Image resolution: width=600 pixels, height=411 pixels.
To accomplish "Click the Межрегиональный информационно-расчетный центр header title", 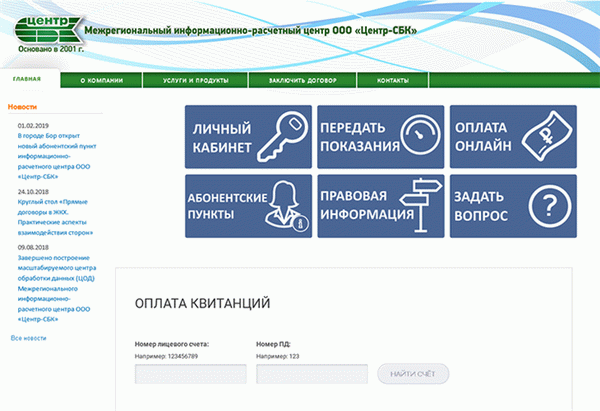I will pos(251,31).
